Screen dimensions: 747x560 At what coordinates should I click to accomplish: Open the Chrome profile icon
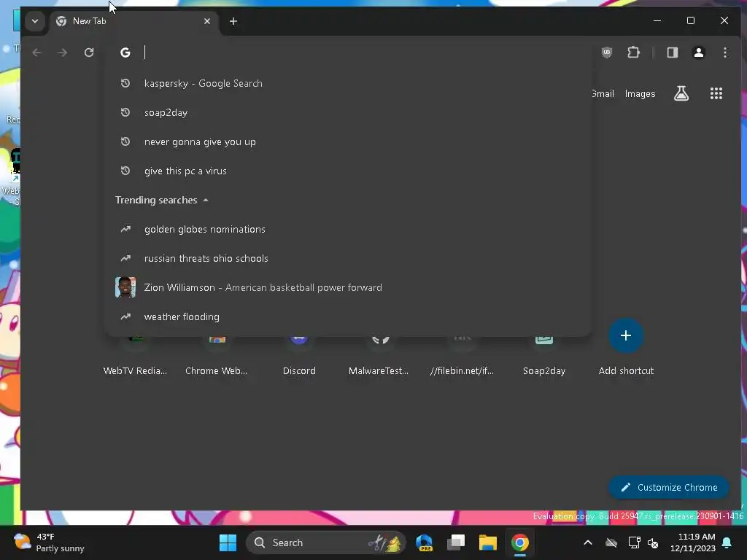(698, 52)
